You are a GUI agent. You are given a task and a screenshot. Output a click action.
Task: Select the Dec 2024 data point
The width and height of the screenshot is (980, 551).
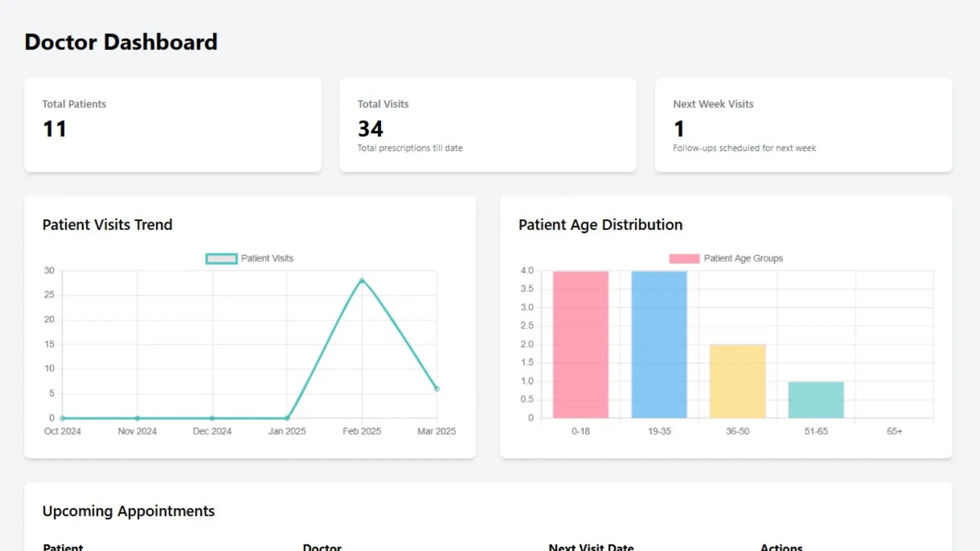click(x=212, y=418)
